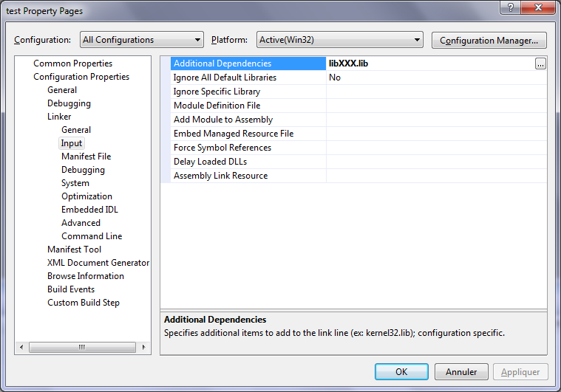Select the Linker node in the tree

[59, 117]
